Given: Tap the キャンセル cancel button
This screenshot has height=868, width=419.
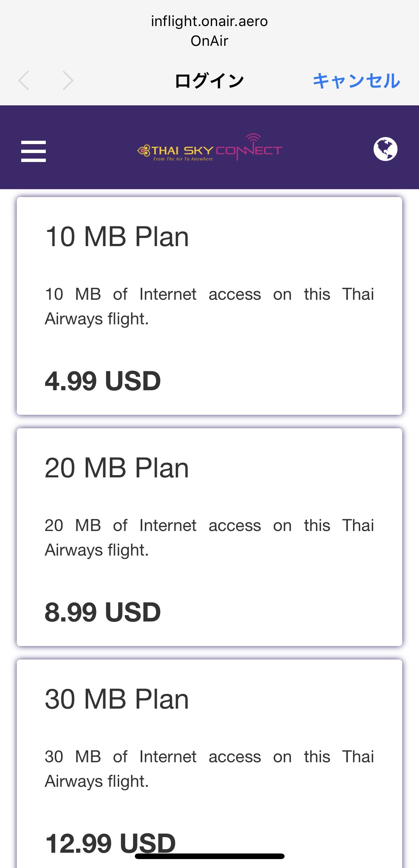Looking at the screenshot, I should (356, 80).
